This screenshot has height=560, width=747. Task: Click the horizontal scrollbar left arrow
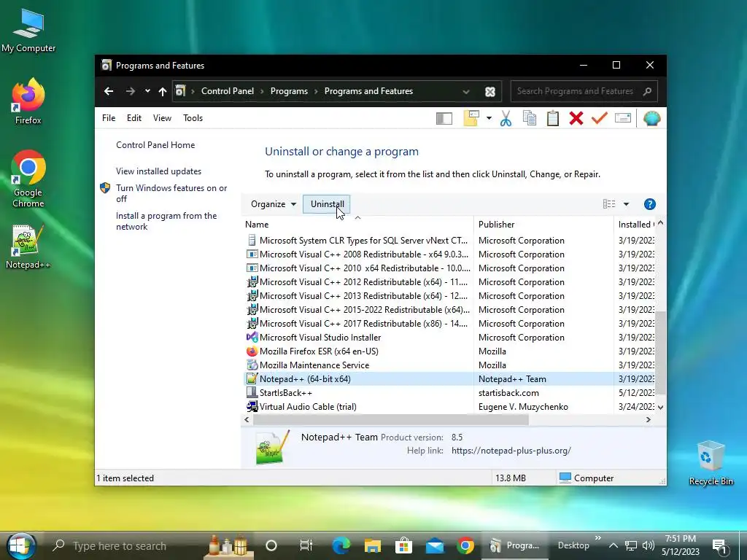(247, 419)
